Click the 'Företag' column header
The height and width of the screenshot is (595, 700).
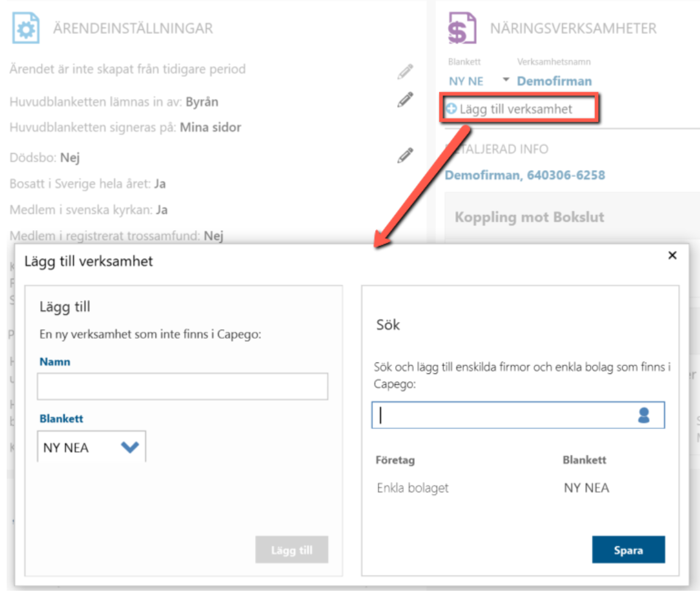pyautogui.click(x=395, y=460)
